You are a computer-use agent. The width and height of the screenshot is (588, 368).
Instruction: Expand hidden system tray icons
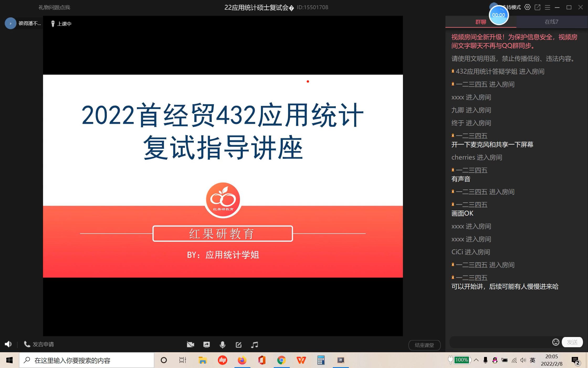click(x=476, y=360)
